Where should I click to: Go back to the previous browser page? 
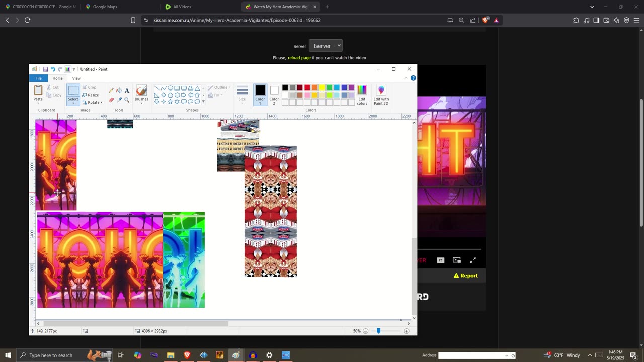pos(7,20)
